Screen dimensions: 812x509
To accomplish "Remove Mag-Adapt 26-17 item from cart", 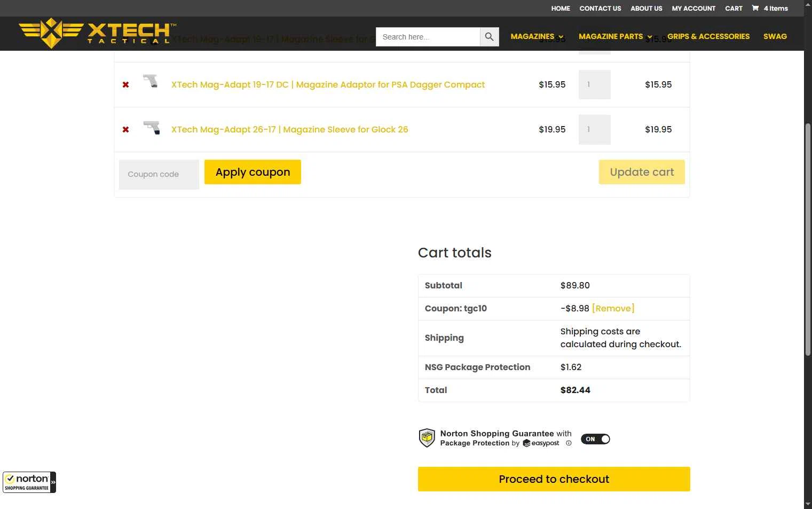I will (125, 129).
